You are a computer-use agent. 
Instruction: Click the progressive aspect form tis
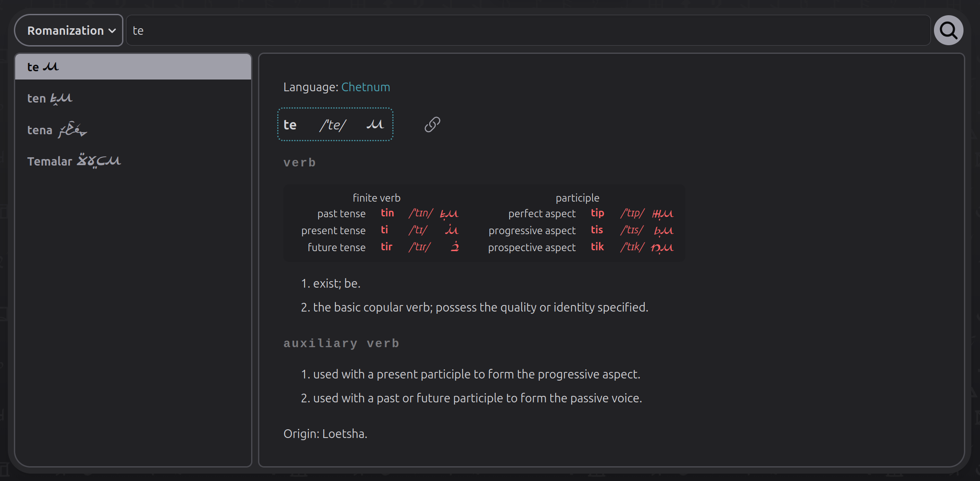597,230
